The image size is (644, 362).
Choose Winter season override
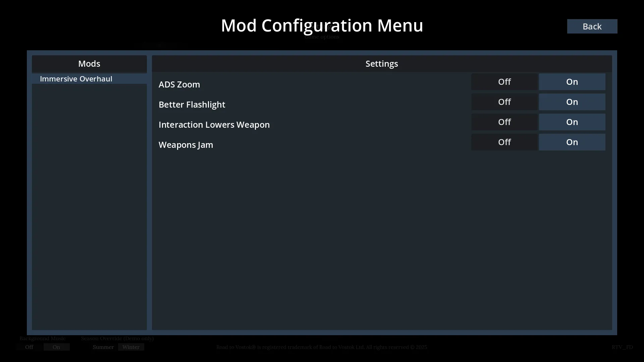coord(131,347)
